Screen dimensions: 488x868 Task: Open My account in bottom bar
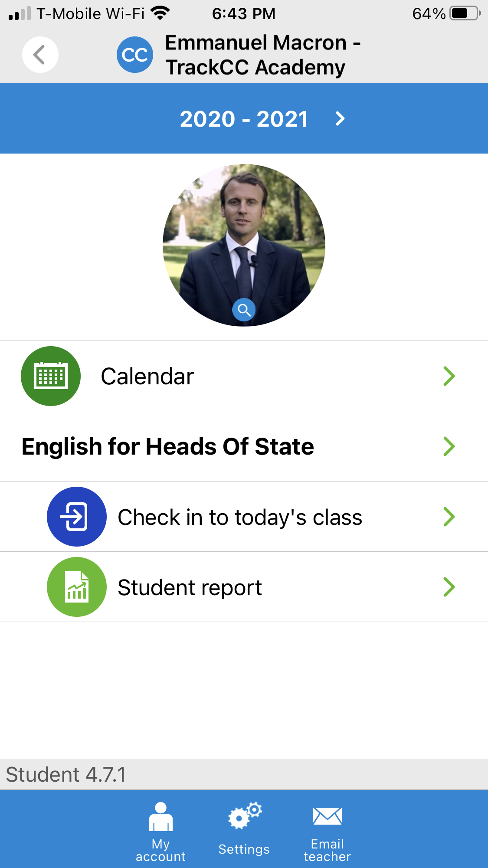pos(160,831)
